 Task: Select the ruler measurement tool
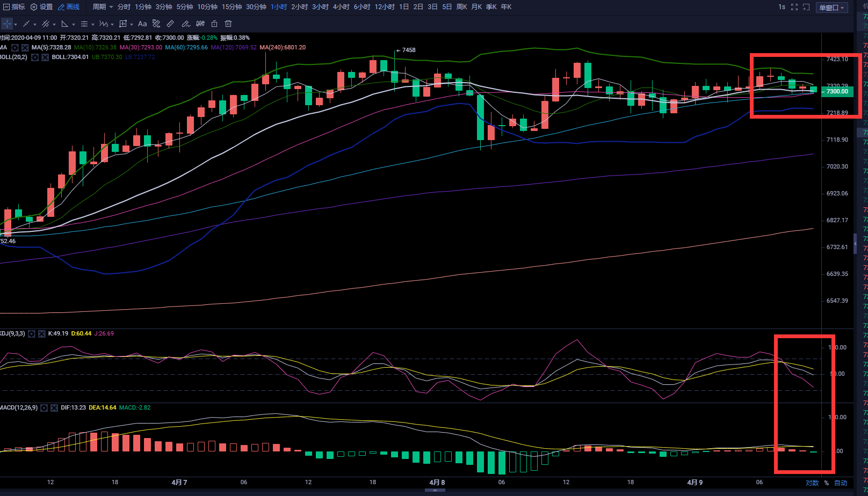coord(170,24)
